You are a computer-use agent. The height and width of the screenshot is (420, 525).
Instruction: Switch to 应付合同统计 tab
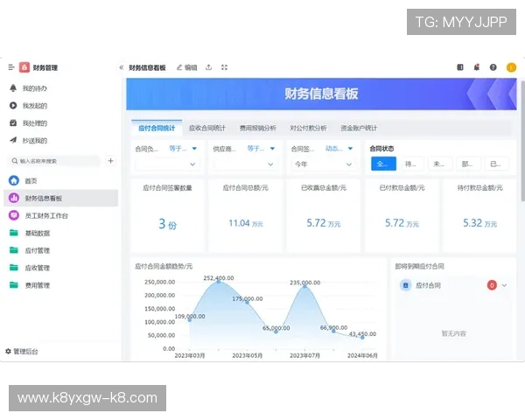click(x=157, y=128)
